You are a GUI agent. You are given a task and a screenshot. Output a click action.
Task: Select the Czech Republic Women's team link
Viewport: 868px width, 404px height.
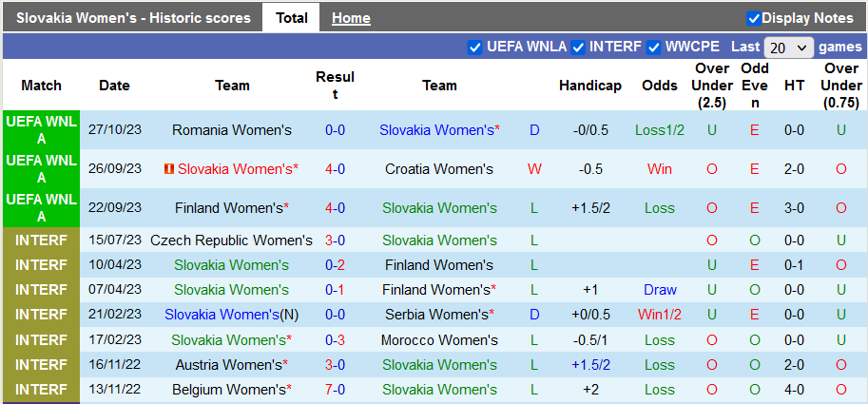point(231,240)
